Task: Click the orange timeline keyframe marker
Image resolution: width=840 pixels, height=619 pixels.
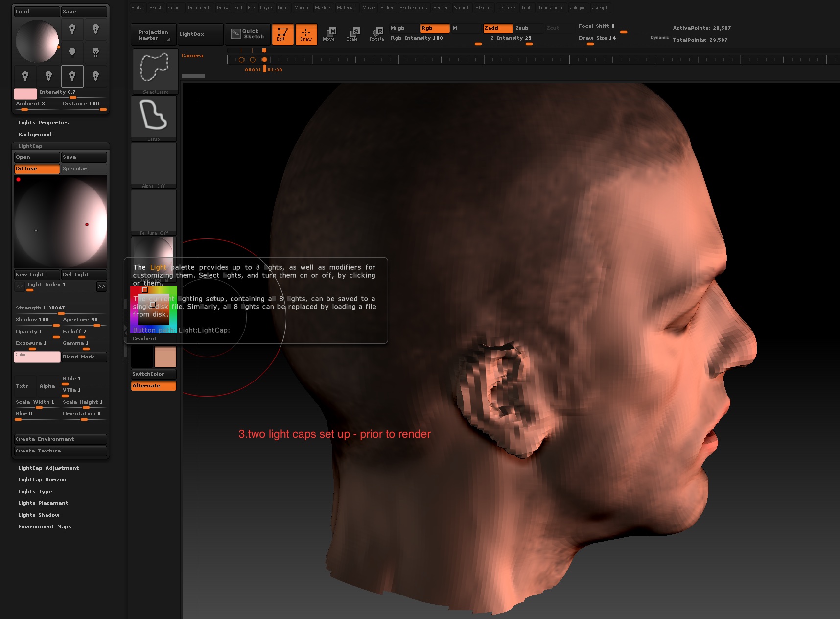Action: tap(264, 60)
